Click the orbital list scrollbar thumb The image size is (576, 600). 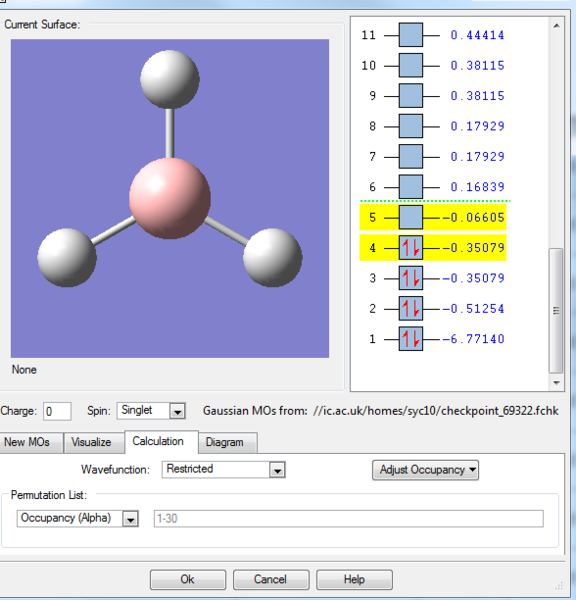(556, 310)
